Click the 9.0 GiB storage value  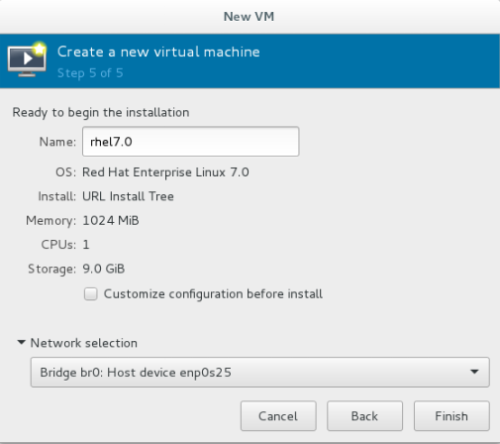point(104,269)
